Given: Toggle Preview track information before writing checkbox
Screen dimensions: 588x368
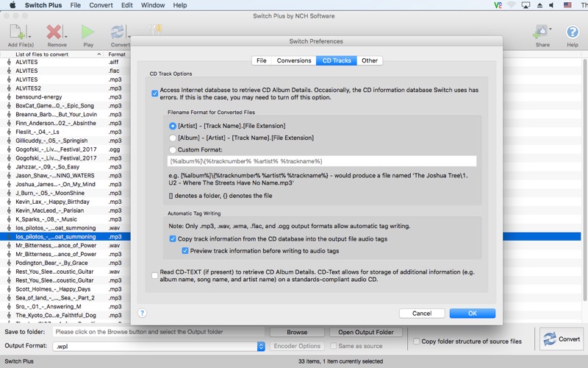Looking at the screenshot, I should 185,251.
